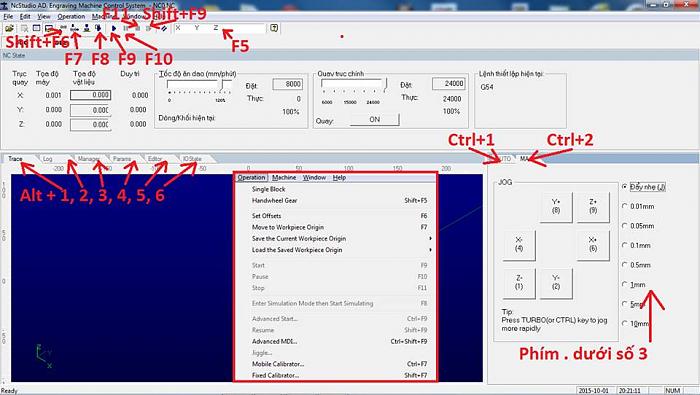Click the Start play icon in the toolbar

pos(114,28)
